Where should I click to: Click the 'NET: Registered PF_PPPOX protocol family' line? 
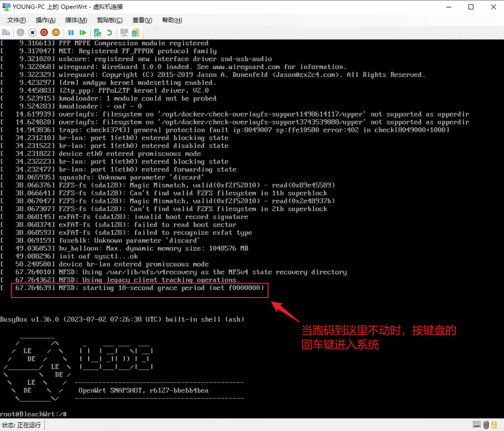pos(109,51)
